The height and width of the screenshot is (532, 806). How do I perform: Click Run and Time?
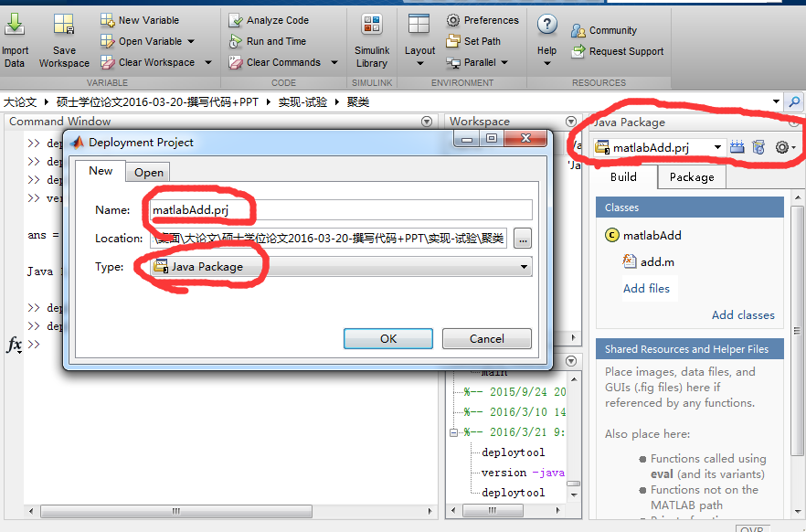(267, 41)
